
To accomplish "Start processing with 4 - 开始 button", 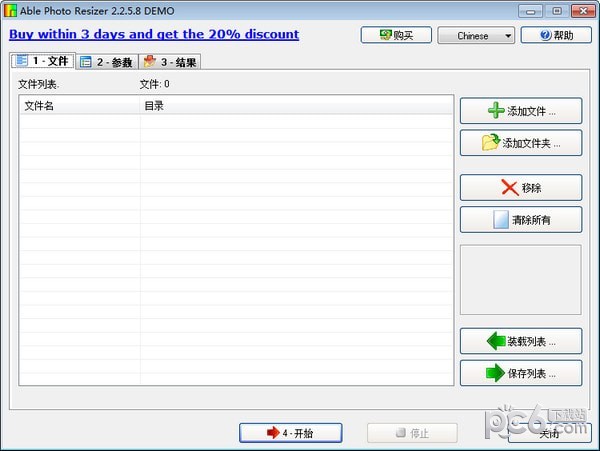I will (x=290, y=433).
